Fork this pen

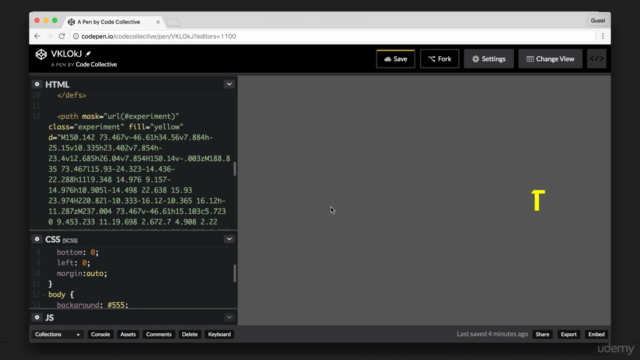pos(440,59)
